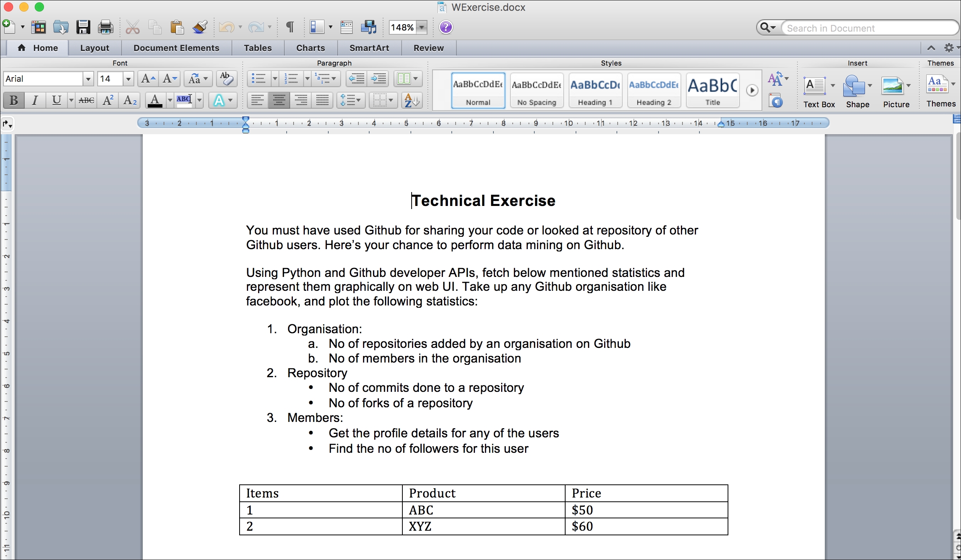Screen dimensions: 961x560
Task: Apply the Heading 1 style
Action: 595,91
